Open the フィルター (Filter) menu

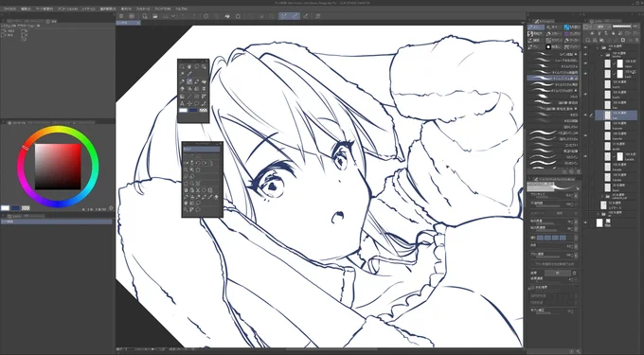pos(143,9)
